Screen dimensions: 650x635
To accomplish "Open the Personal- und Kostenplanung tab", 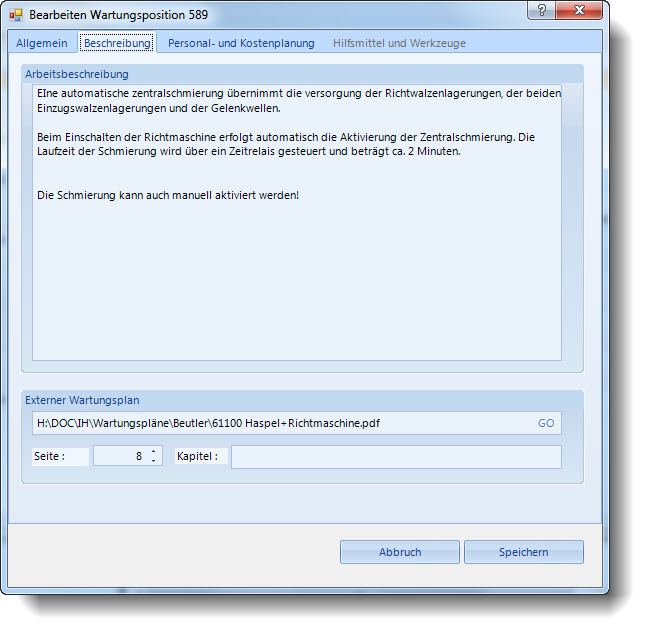I will point(241,43).
